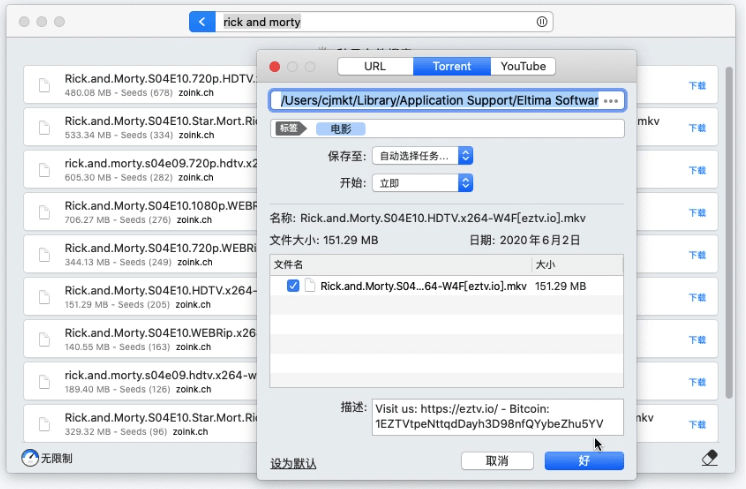This screenshot has height=489, width=746.
Task: Click the eraser clear icon
Action: (x=709, y=458)
